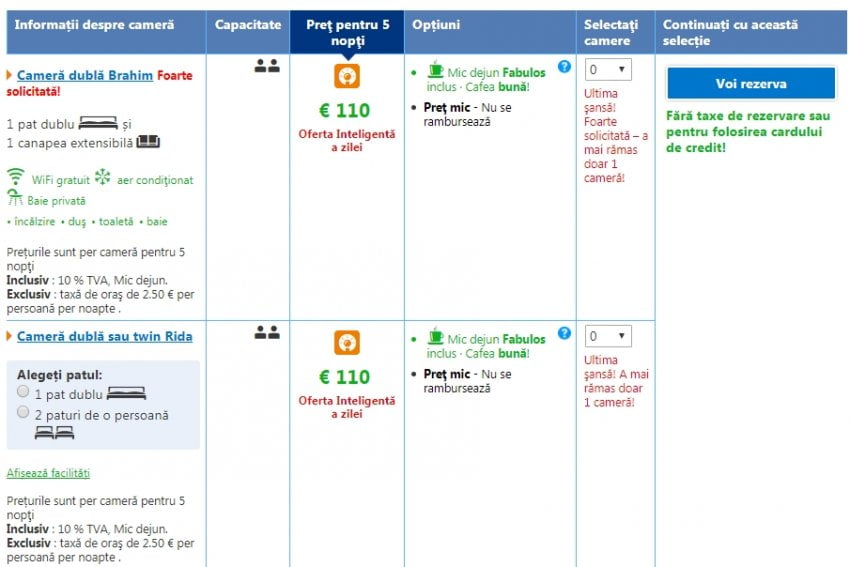Image resolution: width=850 pixels, height=567 pixels.
Task: Click the air conditioning snowflake icon
Action: [102, 177]
